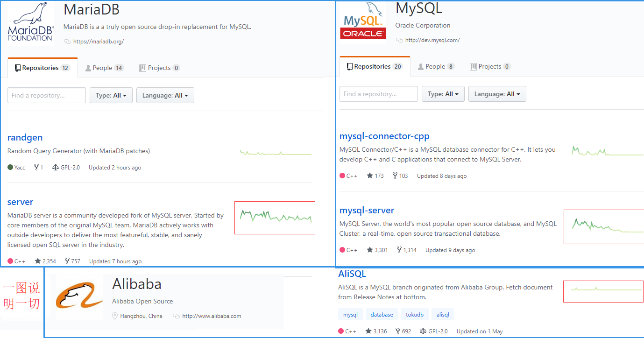Viewport: 644px width, 338px height.
Task: Click the MariaDB server commit activity graph
Action: click(275, 218)
